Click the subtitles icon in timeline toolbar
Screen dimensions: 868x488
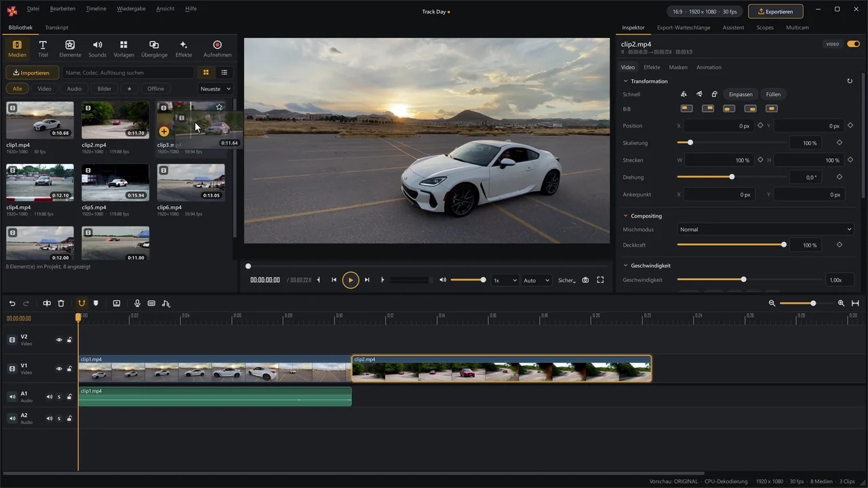point(151,304)
